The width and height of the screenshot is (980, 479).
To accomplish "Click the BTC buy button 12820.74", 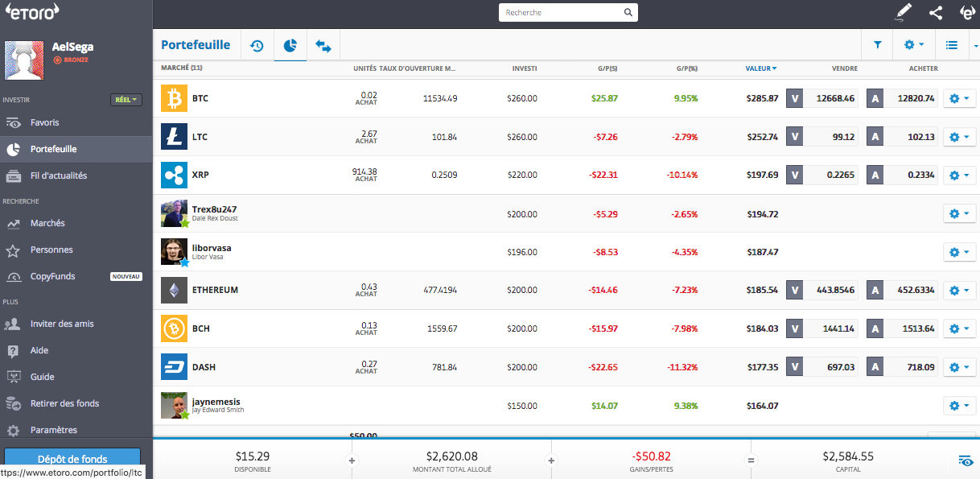I will (902, 98).
